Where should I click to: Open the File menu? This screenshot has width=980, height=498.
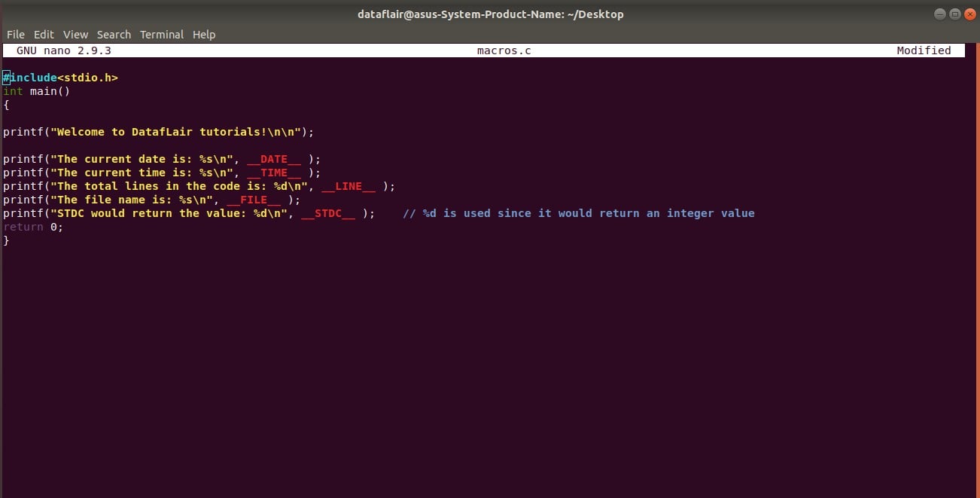[15, 34]
